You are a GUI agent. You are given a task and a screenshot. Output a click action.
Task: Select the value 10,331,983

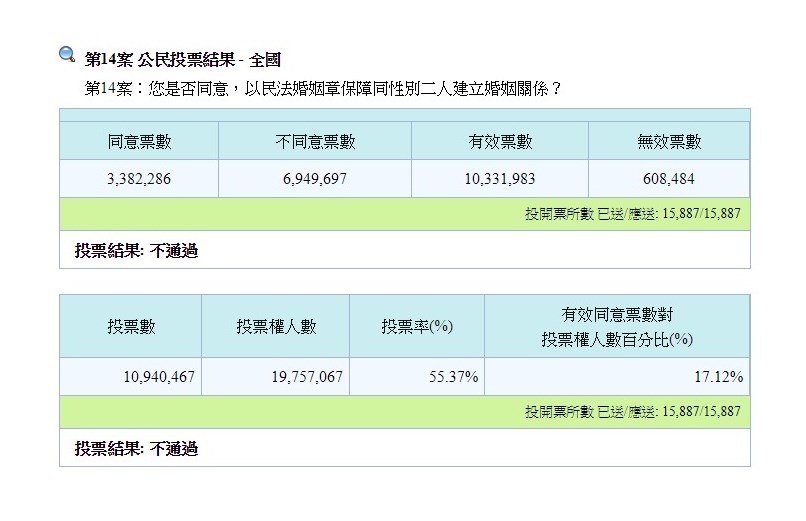[x=500, y=179]
